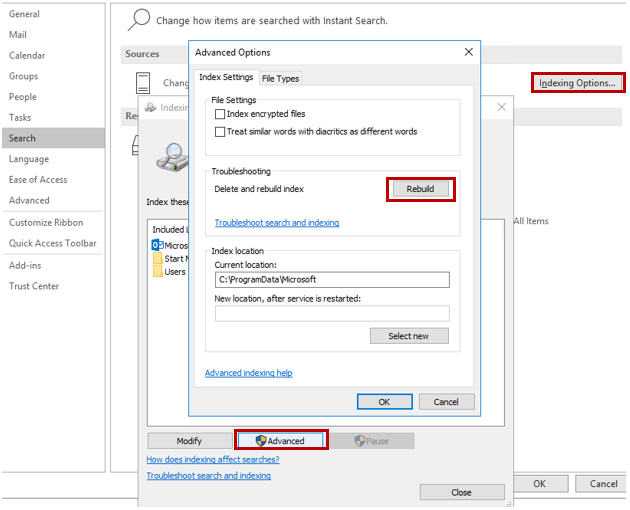The width and height of the screenshot is (630, 510).
Task: Enable Index encrypted files checkbox
Action: coord(220,114)
